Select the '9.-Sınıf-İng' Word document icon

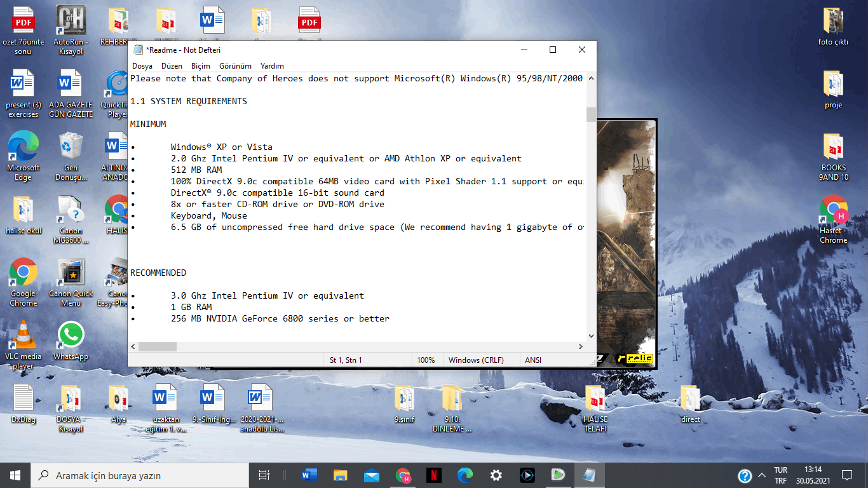(x=214, y=403)
